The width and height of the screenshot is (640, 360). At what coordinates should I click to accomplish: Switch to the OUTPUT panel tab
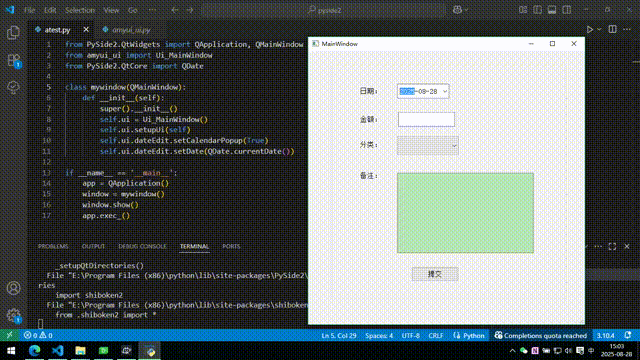tap(93, 246)
